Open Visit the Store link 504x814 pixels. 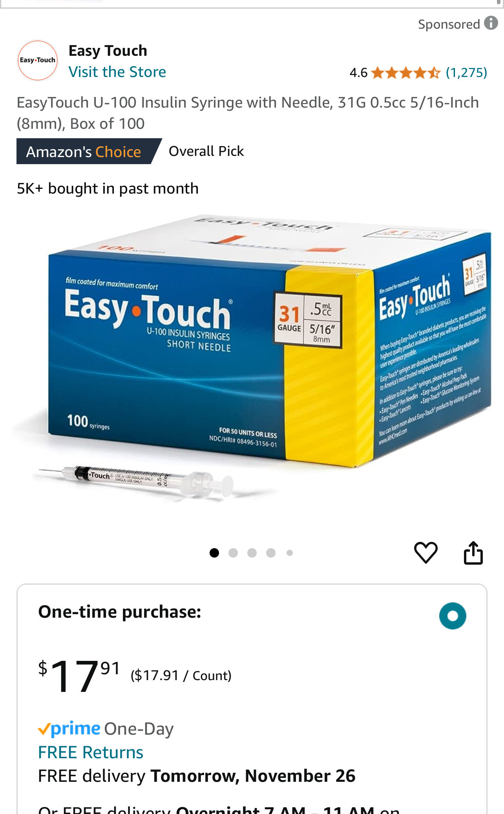(117, 72)
